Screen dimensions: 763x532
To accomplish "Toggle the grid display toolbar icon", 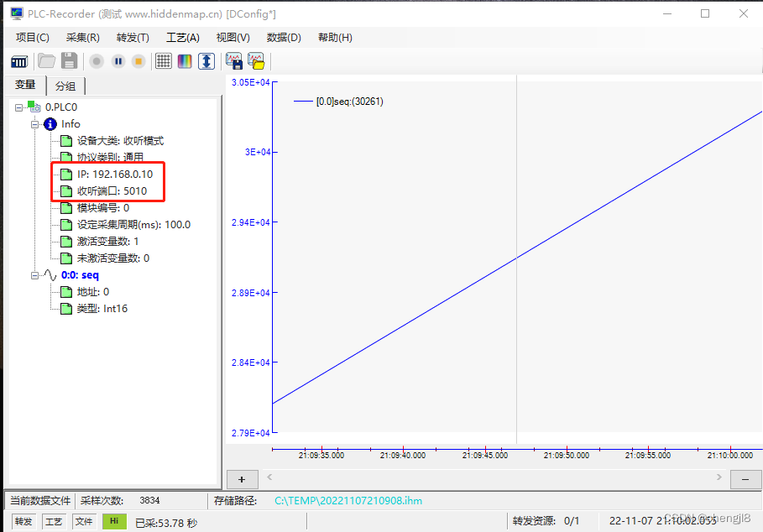I will click(x=164, y=61).
